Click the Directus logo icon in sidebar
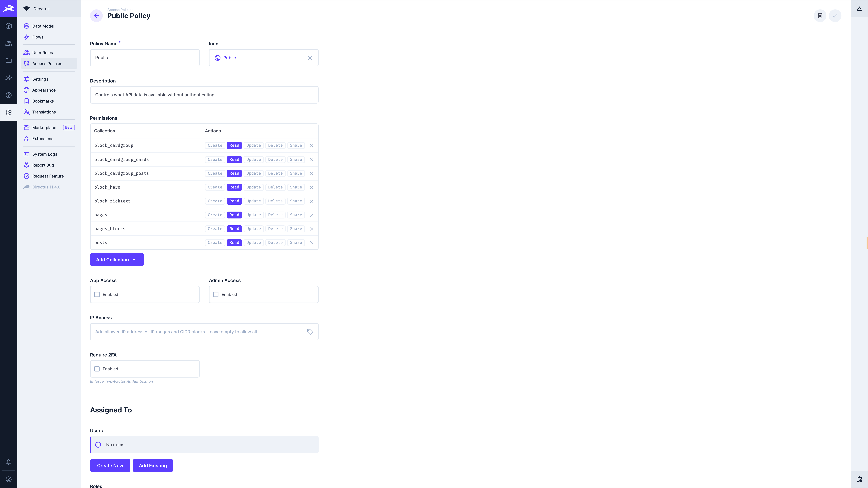Image resolution: width=868 pixels, height=488 pixels. (8, 8)
